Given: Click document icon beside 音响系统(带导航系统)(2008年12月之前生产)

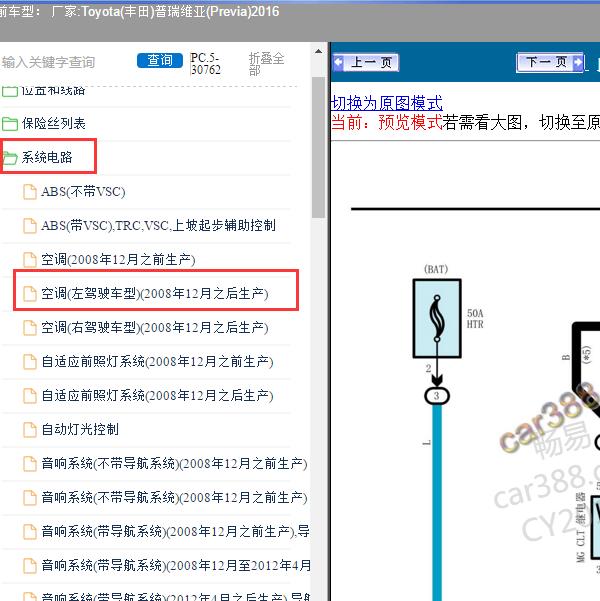Looking at the screenshot, I should (x=30, y=532).
